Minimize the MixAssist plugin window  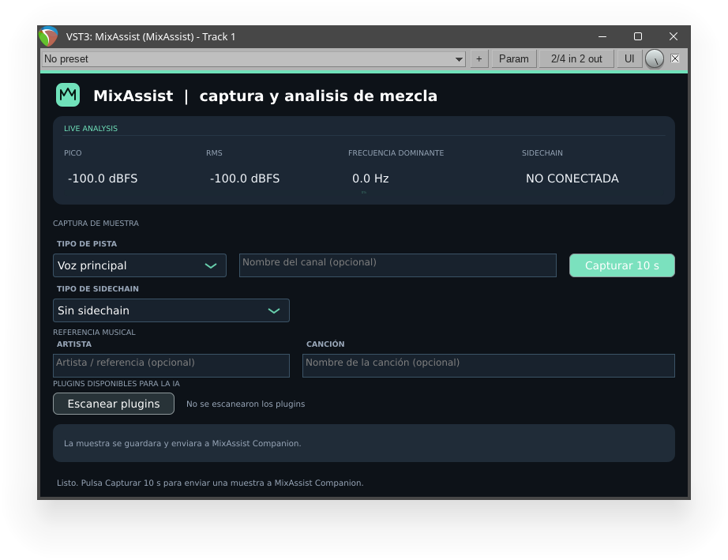602,36
